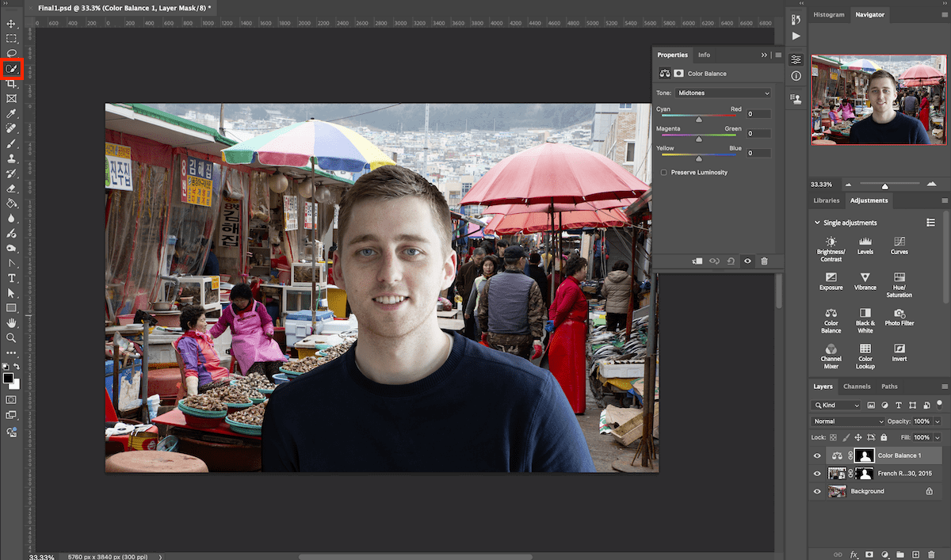Select the Path Selection tool

[11, 293]
